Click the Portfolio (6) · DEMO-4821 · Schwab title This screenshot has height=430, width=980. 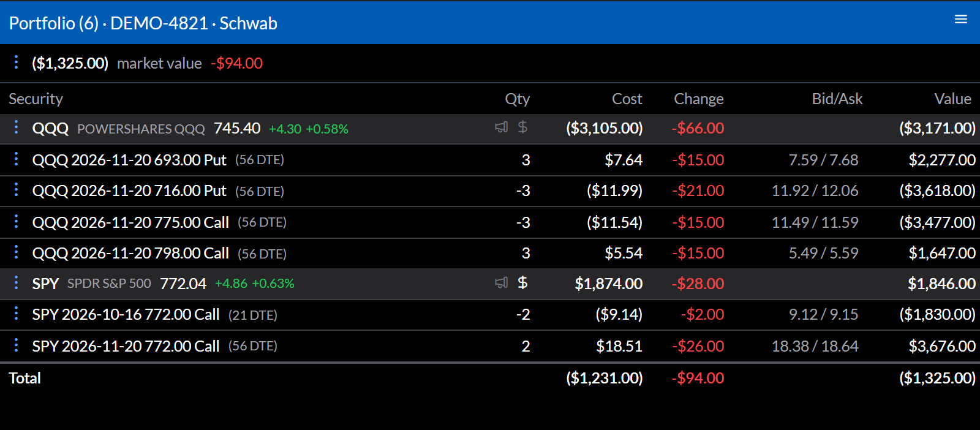click(143, 23)
